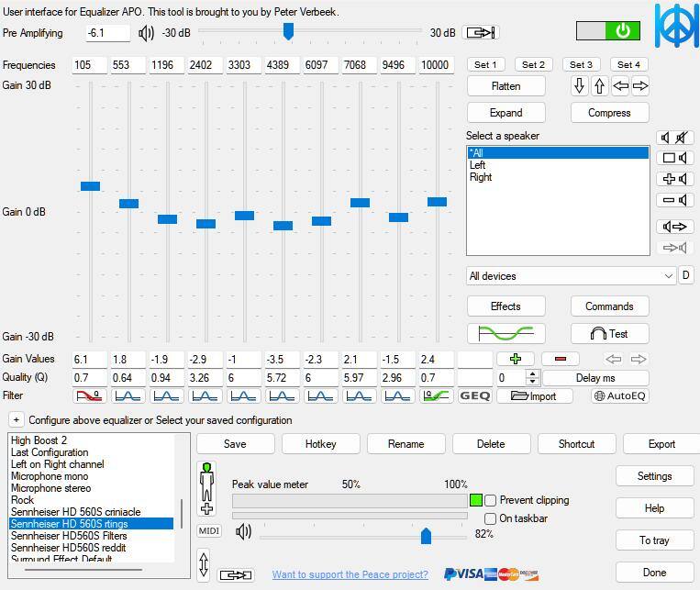
Task: Click the mute speaker icon button
Action: tap(674, 138)
